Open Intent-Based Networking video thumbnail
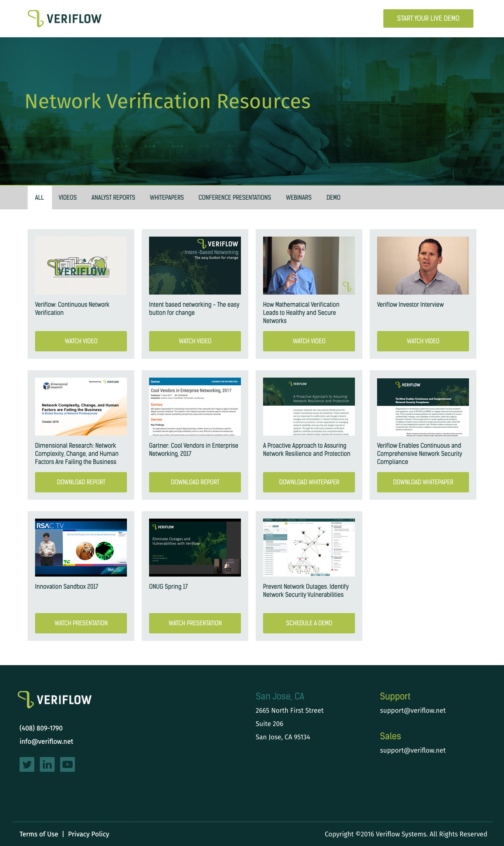Screen dimensions: 504x846 (x=195, y=265)
